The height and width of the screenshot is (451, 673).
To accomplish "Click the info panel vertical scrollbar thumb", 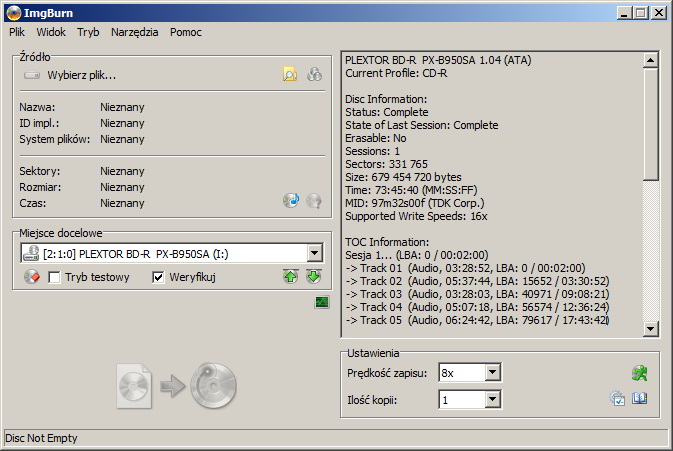I will [651, 124].
